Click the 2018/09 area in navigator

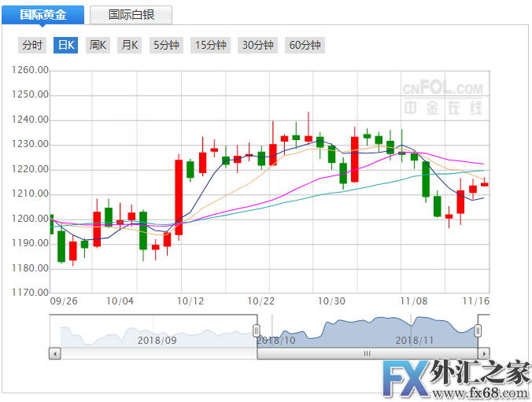157,340
